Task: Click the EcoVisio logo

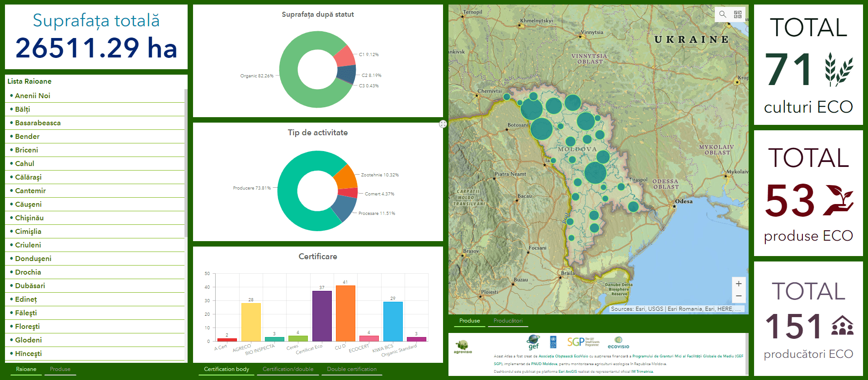Action: tap(618, 342)
